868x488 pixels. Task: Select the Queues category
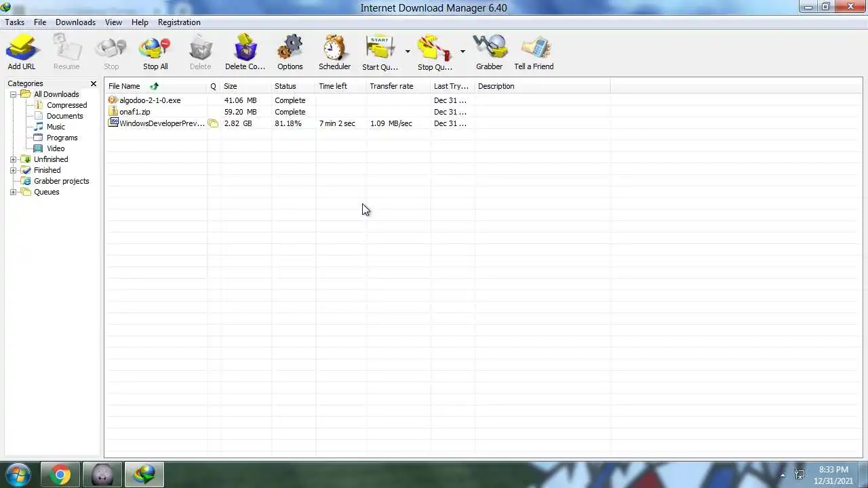[x=46, y=192]
